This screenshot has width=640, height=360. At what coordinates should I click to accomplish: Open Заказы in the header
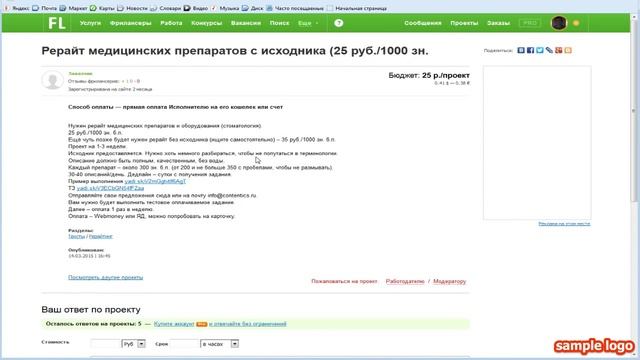(x=498, y=23)
